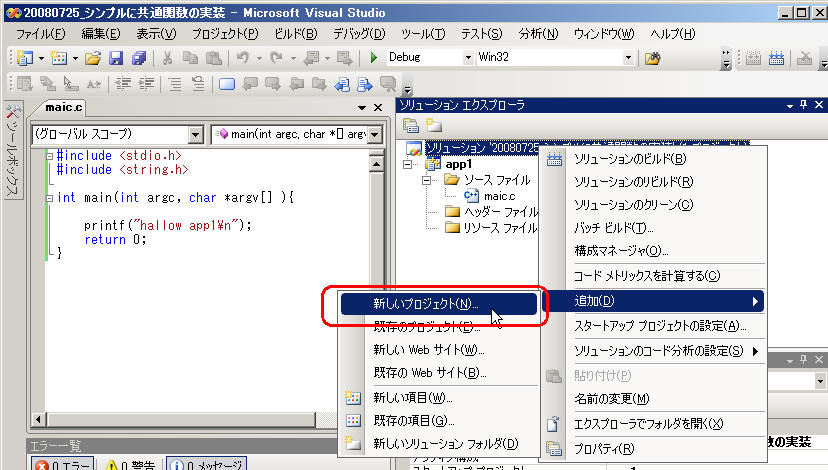828x470 pixels.
Task: Click the Undo arrow icon
Action: [245, 58]
